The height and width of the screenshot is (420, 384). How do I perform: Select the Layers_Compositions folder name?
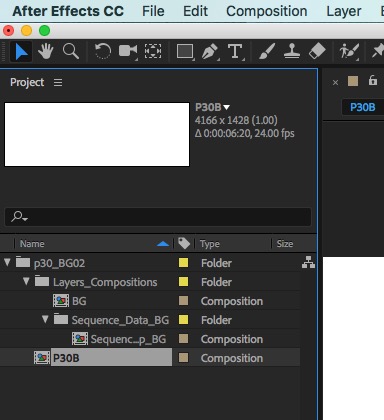pos(105,282)
